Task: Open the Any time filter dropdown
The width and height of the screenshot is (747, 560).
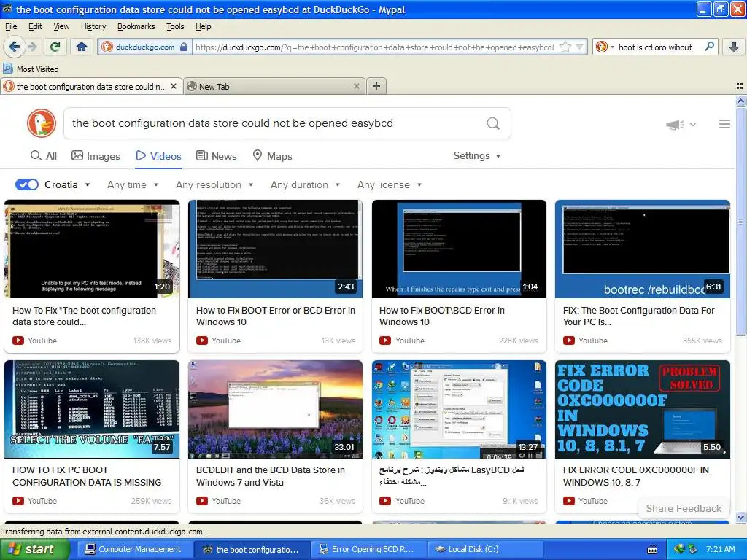Action: tap(133, 184)
